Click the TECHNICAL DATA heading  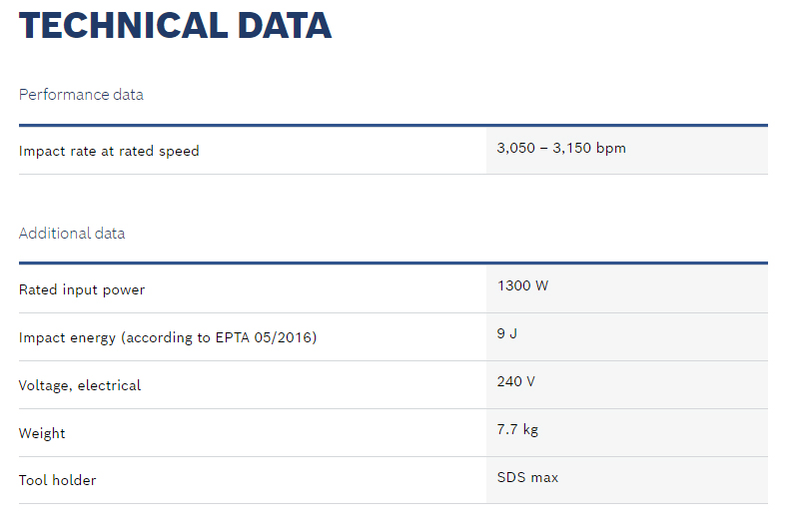click(x=176, y=26)
